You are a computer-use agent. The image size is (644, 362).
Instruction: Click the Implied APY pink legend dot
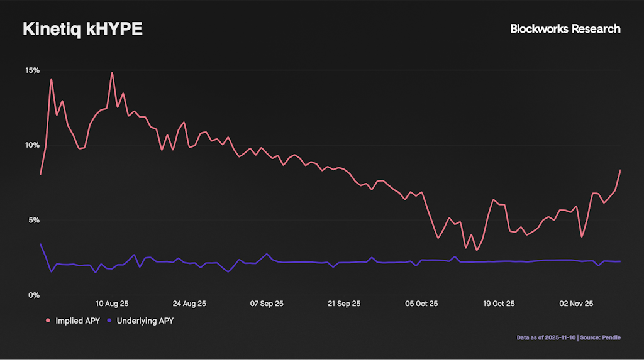tap(48, 321)
